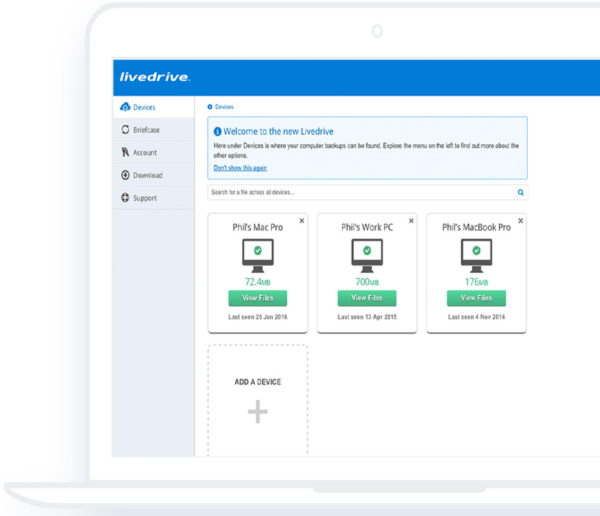Open the Devices sidebar item
This screenshot has height=516, width=600.
coord(153,107)
